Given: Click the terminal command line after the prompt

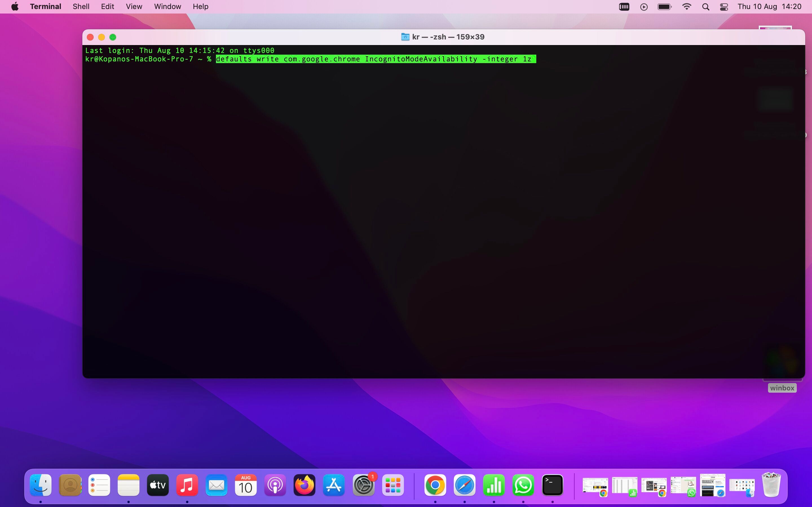Looking at the screenshot, I should pos(376,59).
